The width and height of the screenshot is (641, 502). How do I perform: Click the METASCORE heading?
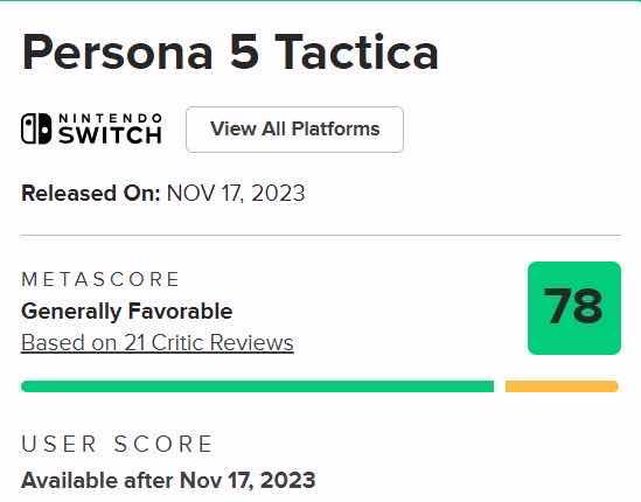(x=101, y=279)
